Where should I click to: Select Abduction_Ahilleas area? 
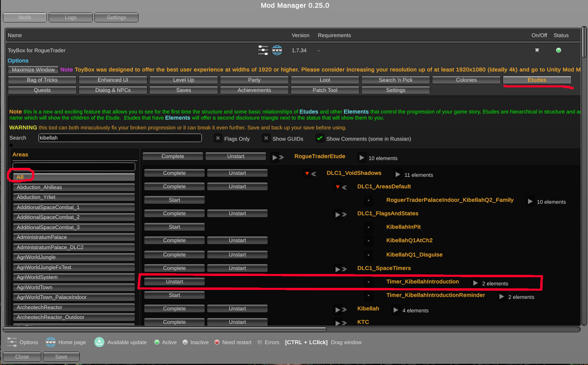(x=74, y=187)
